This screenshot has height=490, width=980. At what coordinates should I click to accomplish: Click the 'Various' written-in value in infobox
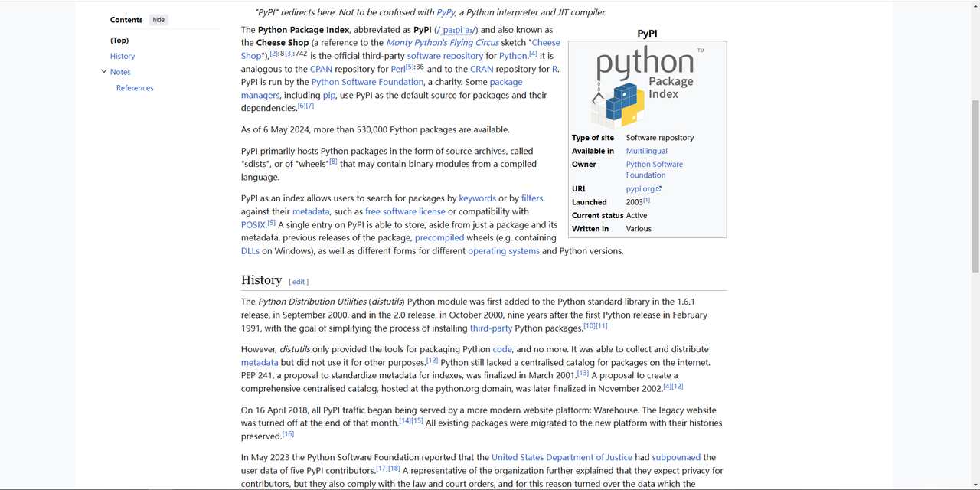(639, 229)
